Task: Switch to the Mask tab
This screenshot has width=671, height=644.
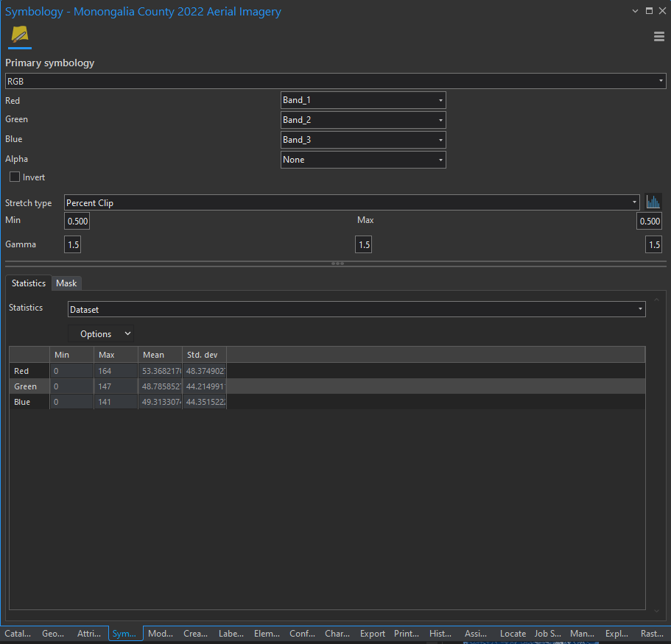Action: tap(66, 283)
